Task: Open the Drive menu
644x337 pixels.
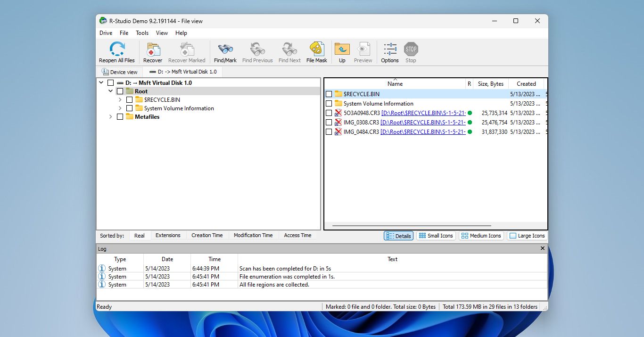Action: tap(106, 33)
